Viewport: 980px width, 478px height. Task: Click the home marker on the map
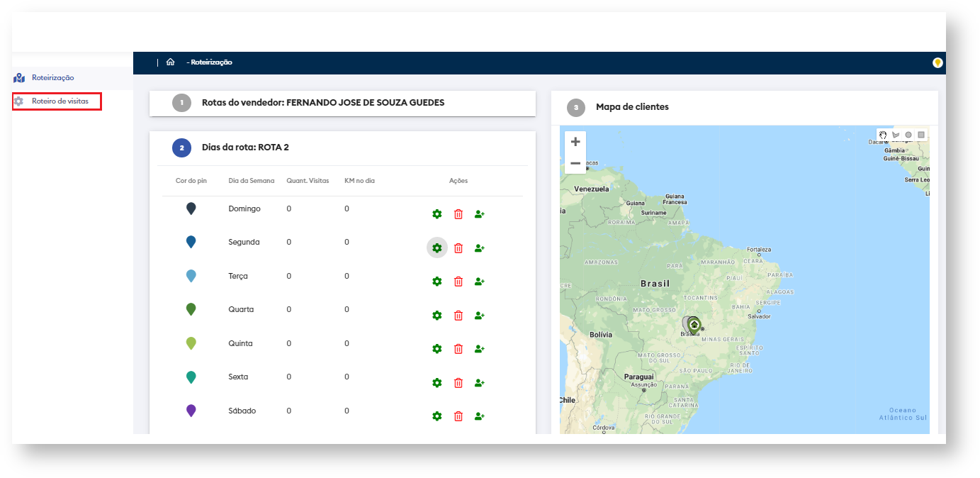tap(694, 324)
